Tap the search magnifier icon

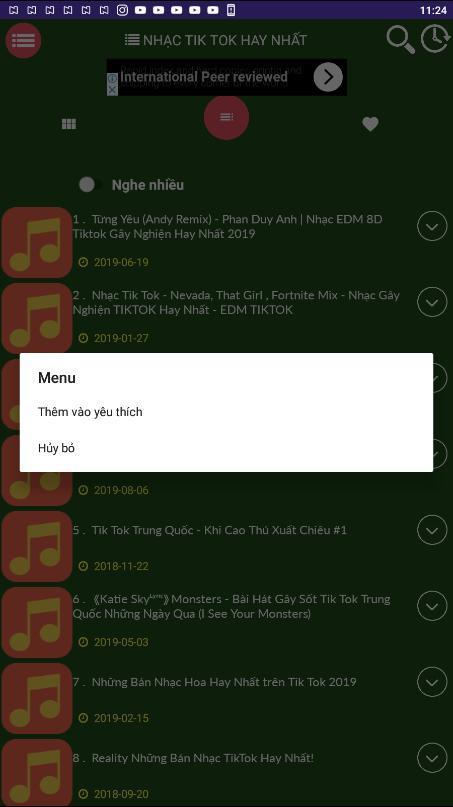pos(400,40)
